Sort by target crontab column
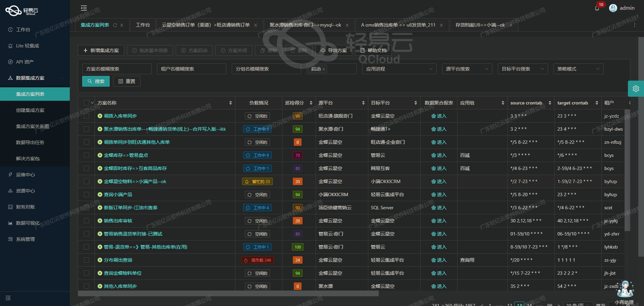Screen dimensions: 644x306 click(x=597, y=103)
